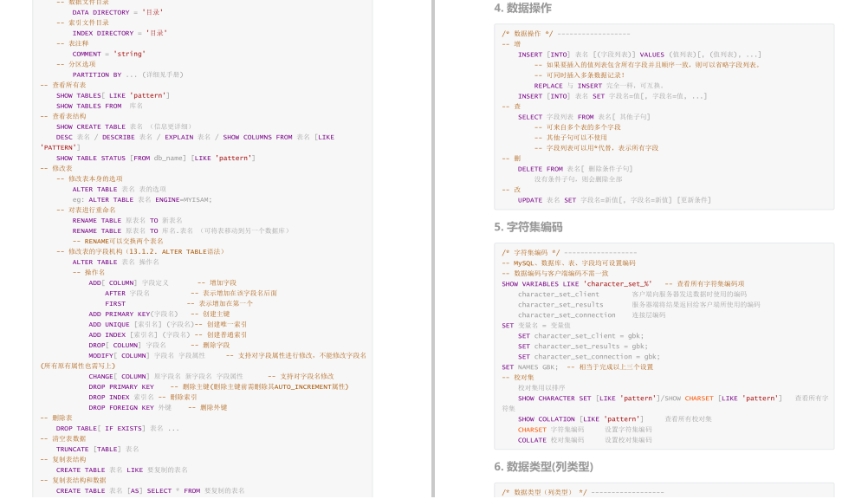This screenshot has height=499, width=868.
Task: Click 'ADD PRIMARY KEY(字段名)' line
Action: (x=159, y=314)
